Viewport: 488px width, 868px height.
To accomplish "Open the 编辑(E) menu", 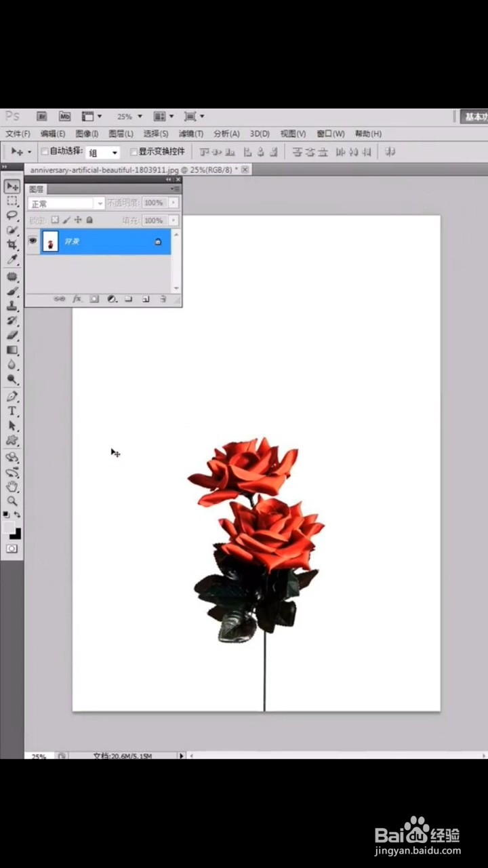I will tap(53, 134).
